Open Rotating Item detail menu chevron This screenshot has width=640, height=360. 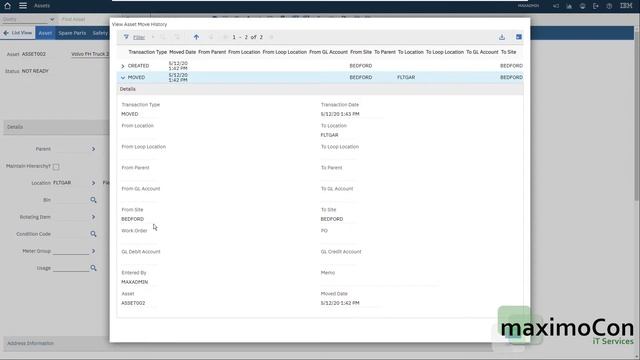coord(93,217)
